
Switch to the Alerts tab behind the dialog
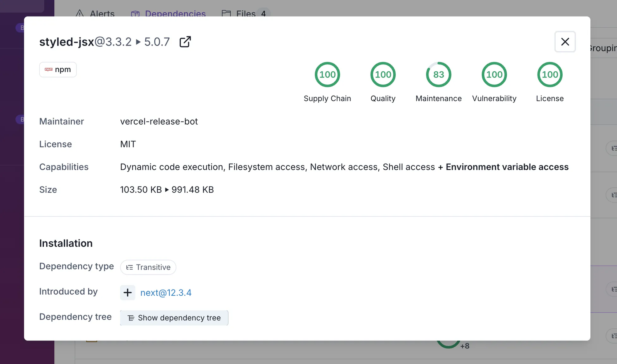tap(95, 13)
